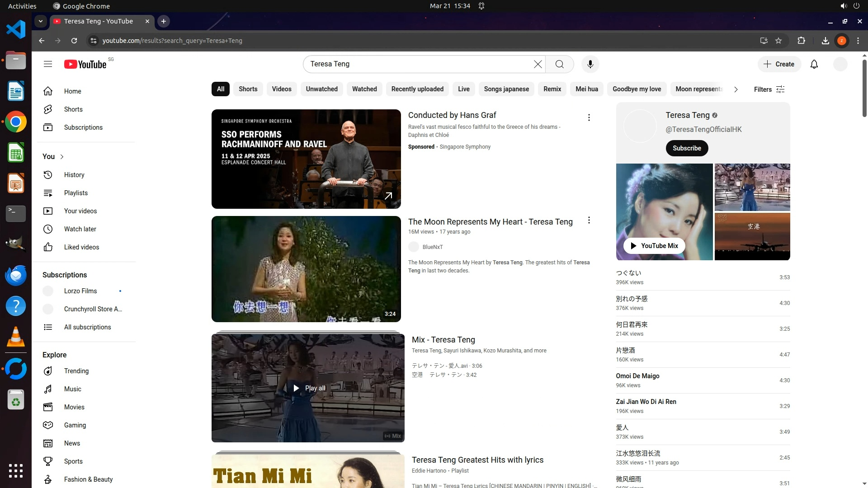
Task: Click the search magnifier button
Action: pos(559,64)
